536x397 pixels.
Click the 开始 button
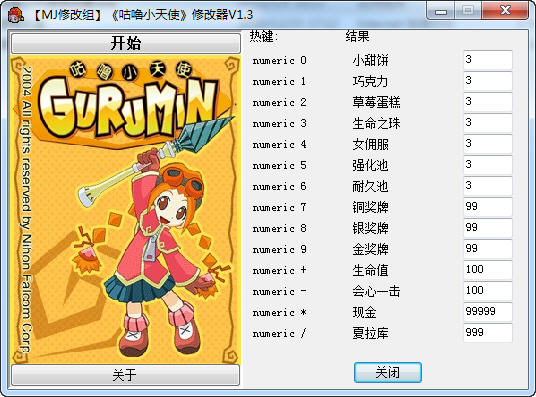(125, 43)
